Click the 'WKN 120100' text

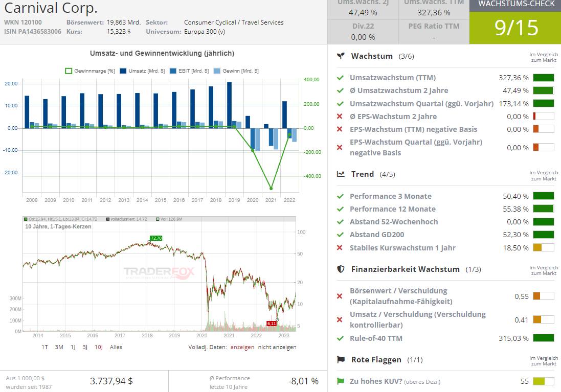[23, 22]
